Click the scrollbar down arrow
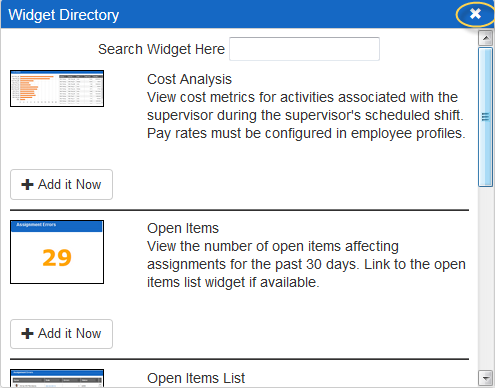This screenshot has width=495, height=388. [486, 378]
